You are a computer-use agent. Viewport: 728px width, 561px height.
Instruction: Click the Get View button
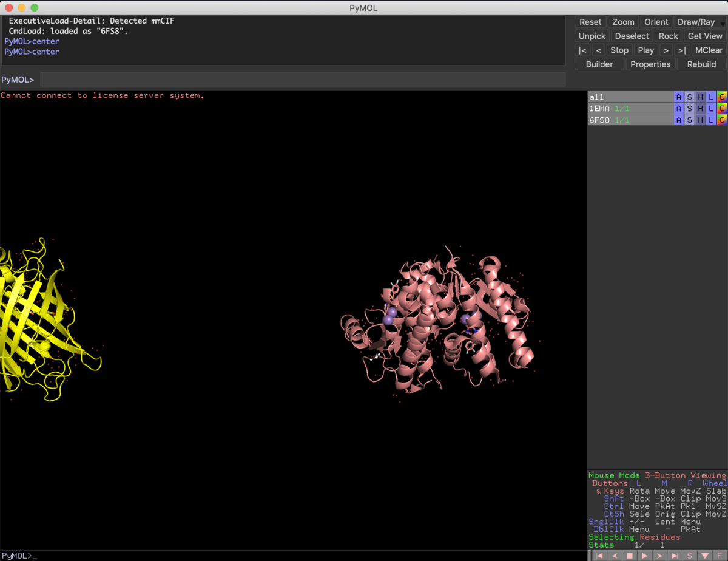706,36
